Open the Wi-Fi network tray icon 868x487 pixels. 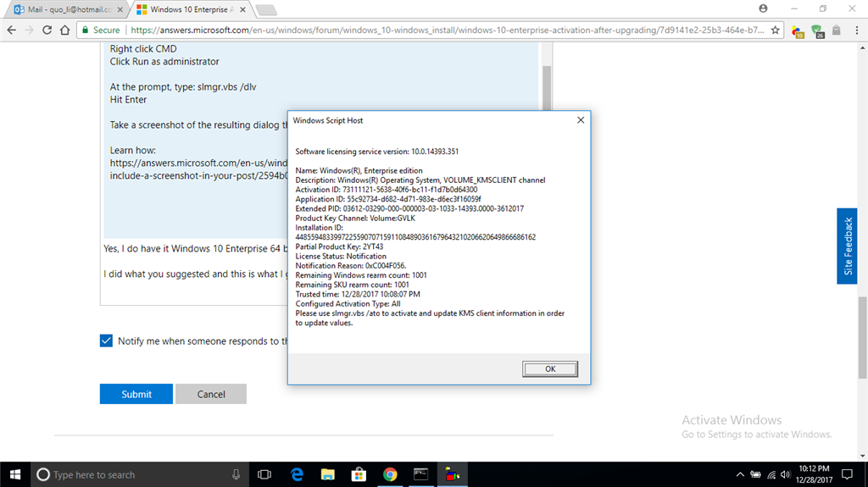[771, 474]
